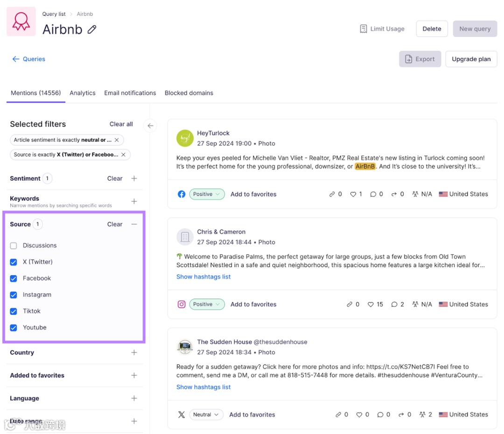
Task: Click the New query button
Action: pos(475,29)
